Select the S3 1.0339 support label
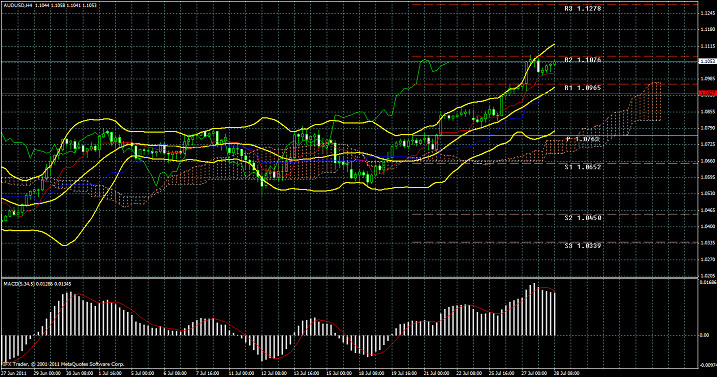 [582, 246]
